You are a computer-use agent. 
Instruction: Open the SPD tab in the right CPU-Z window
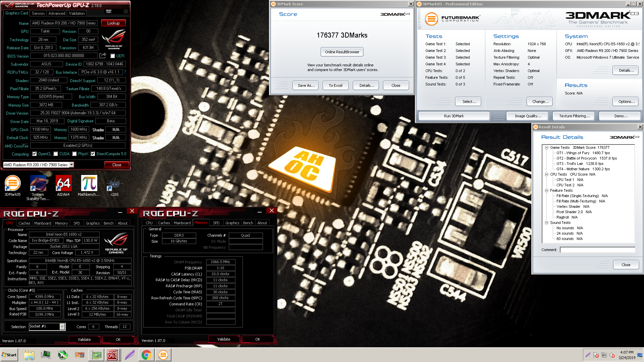(216, 223)
